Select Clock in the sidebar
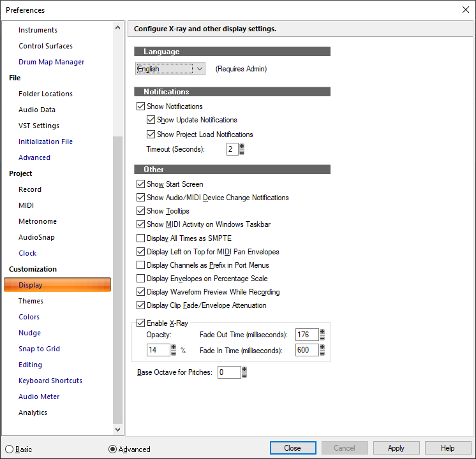The image size is (476, 459). click(x=27, y=253)
